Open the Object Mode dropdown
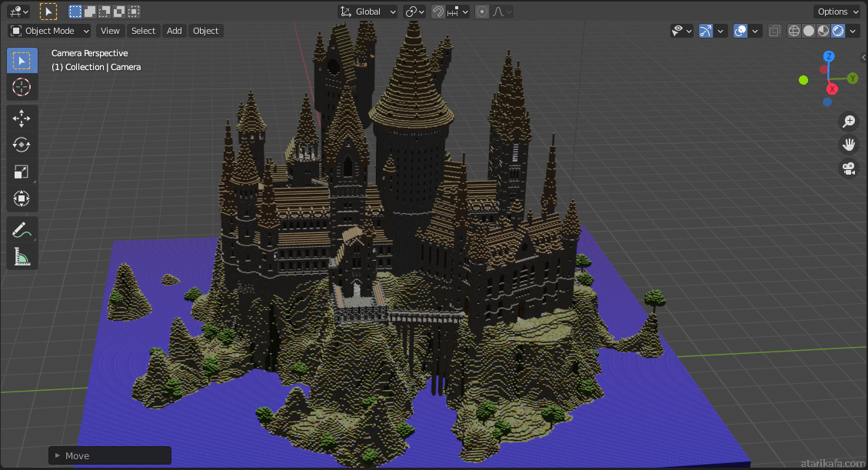Viewport: 868px width, 470px height. (49, 31)
